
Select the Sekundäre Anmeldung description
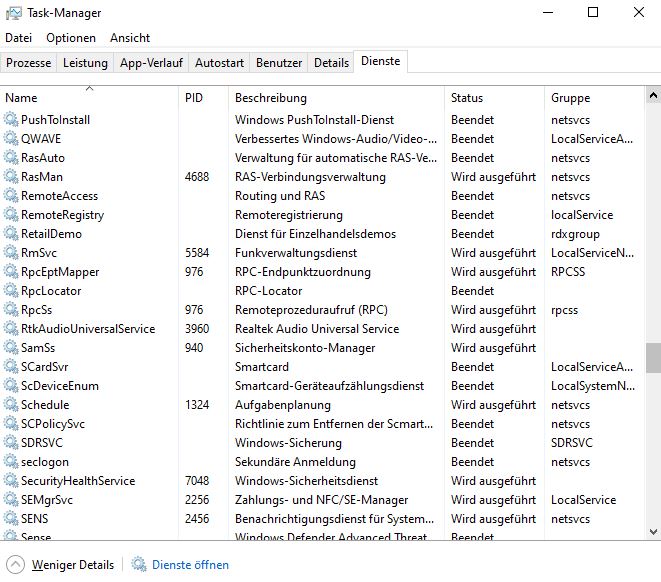point(295,462)
